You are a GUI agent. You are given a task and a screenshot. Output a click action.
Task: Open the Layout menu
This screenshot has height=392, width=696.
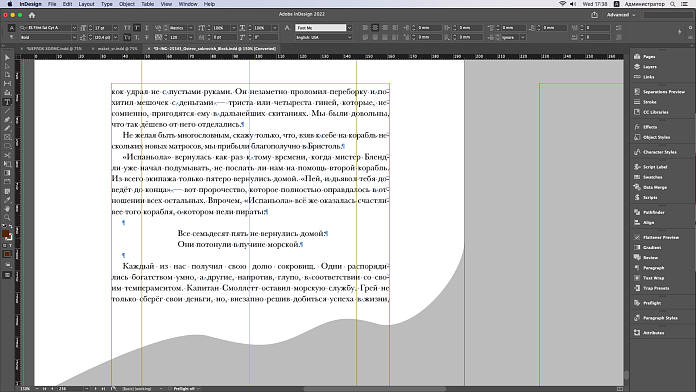86,4
